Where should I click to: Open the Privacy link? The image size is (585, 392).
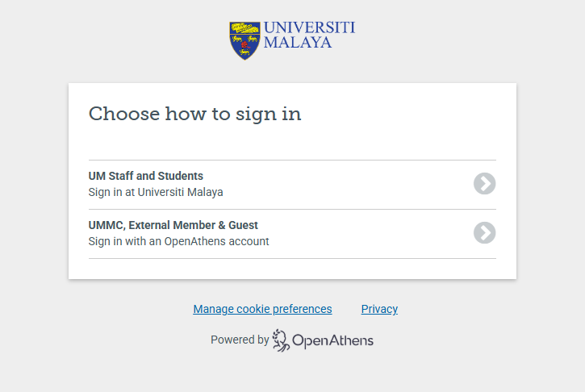coord(379,309)
